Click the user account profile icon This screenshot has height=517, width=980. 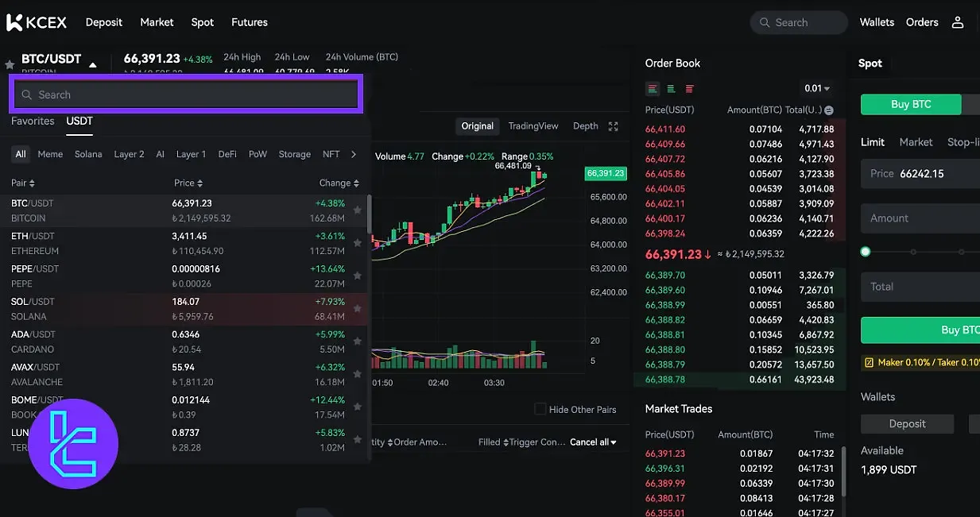(958, 22)
